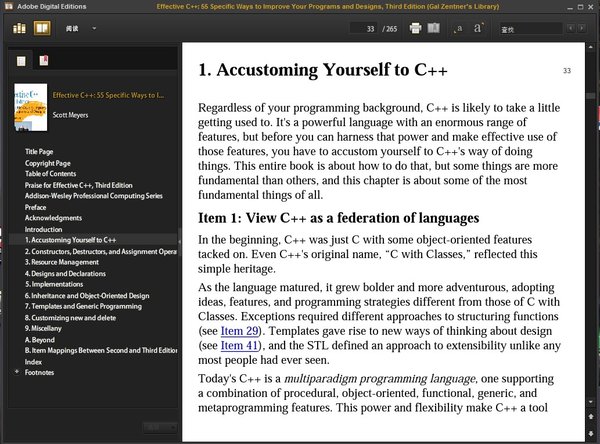Go to next page arrow button
Viewport: 600px width, 444px height.
coord(590,433)
